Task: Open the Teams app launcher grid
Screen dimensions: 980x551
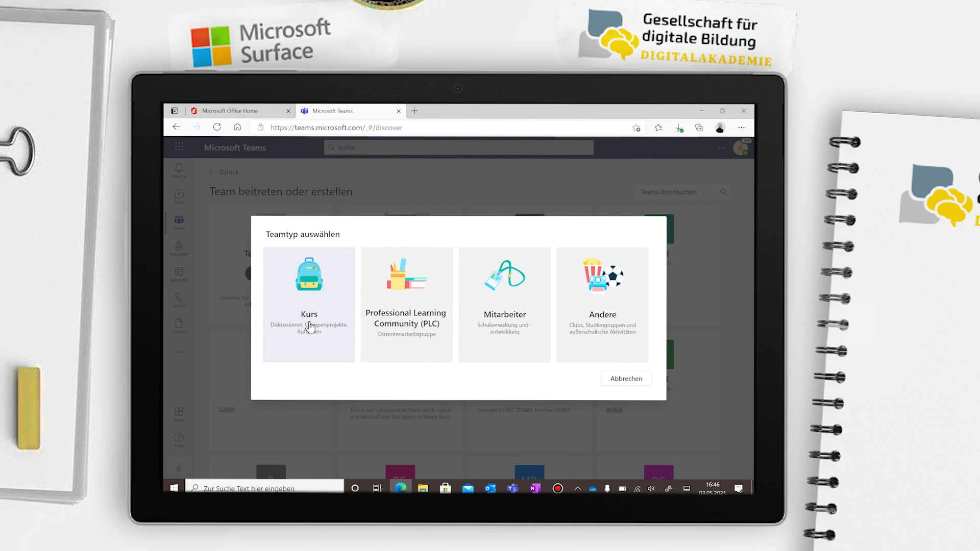Action: (x=179, y=147)
